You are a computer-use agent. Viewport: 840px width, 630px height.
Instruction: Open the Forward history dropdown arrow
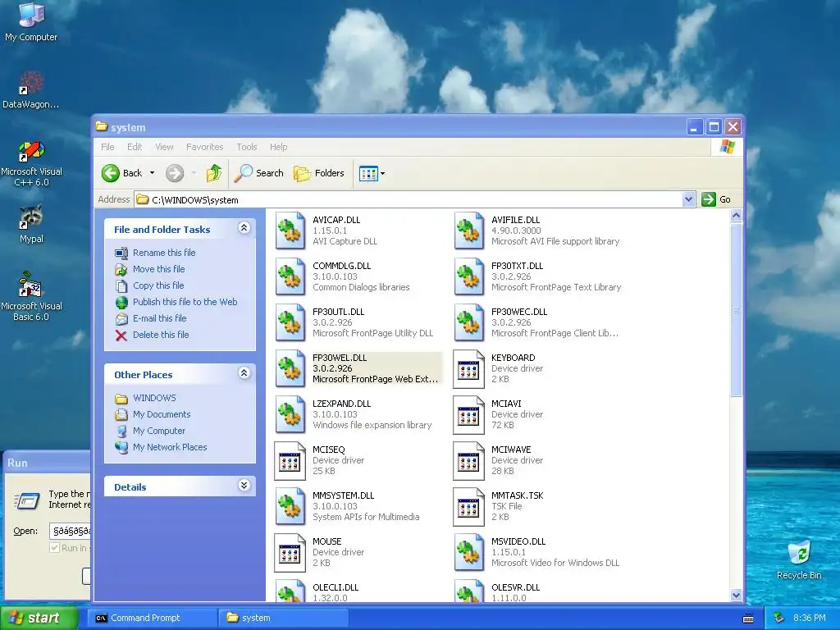tap(194, 173)
